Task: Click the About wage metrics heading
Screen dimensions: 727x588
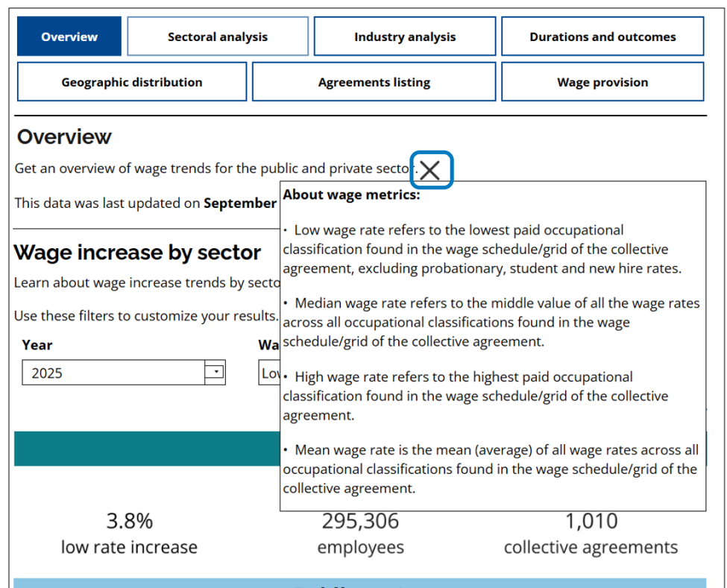Action: pyautogui.click(x=351, y=195)
